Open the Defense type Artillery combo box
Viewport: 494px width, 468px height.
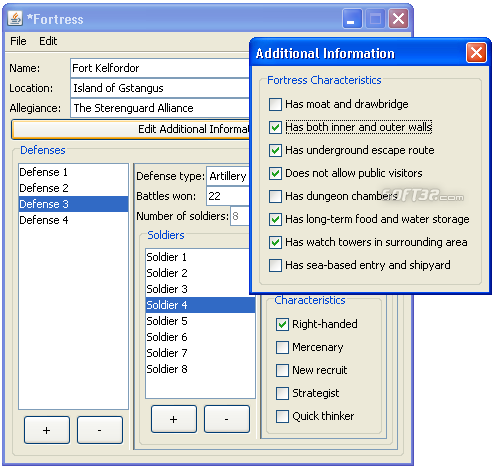click(x=228, y=176)
